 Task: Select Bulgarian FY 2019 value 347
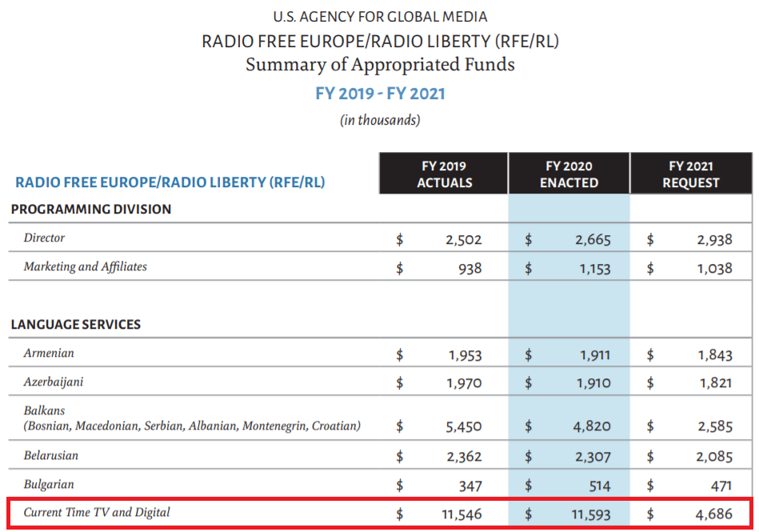click(x=470, y=486)
